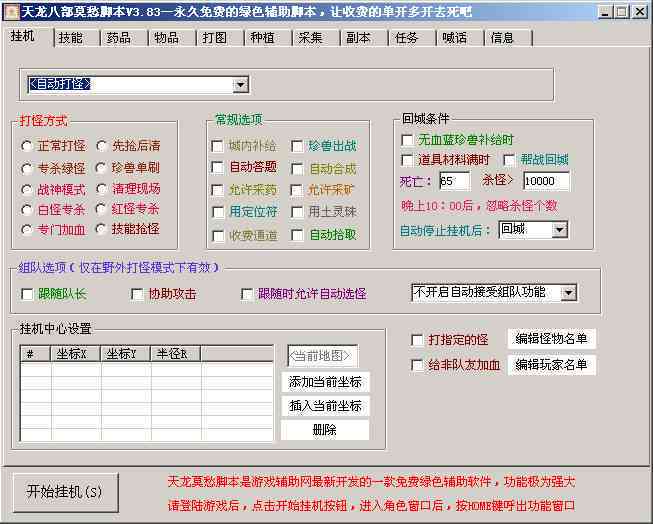Minimize the script window
Screen dimensions: 653x524
click(x=605, y=12)
